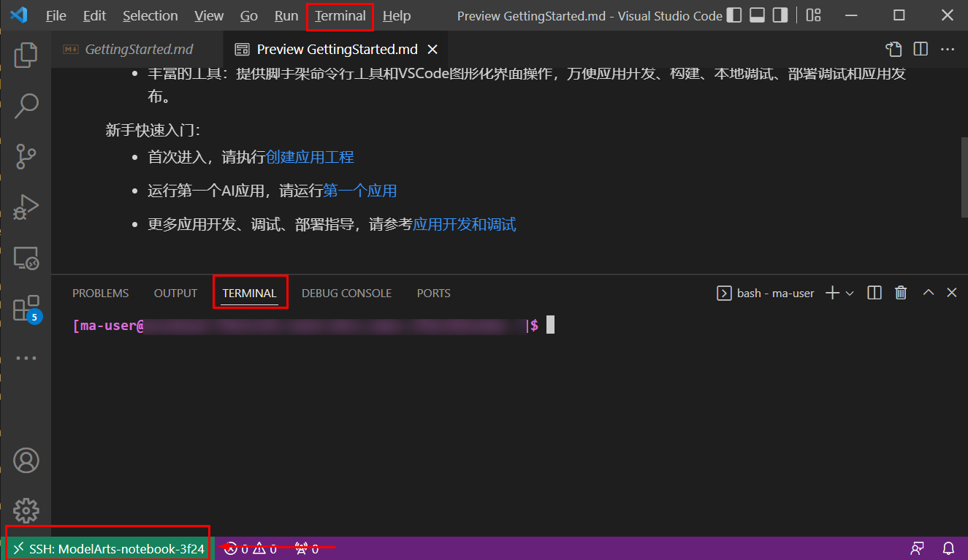Open the Search view in activity bar
968x560 pixels.
[26, 106]
